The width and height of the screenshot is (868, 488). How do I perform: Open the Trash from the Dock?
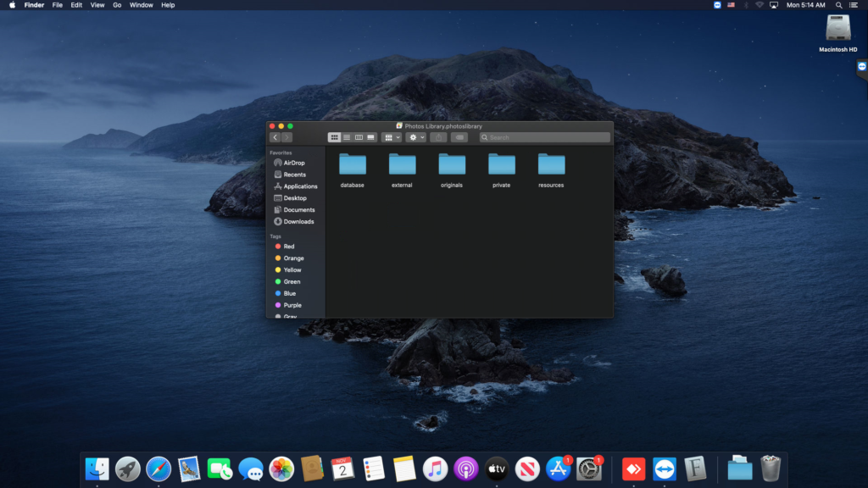770,467
